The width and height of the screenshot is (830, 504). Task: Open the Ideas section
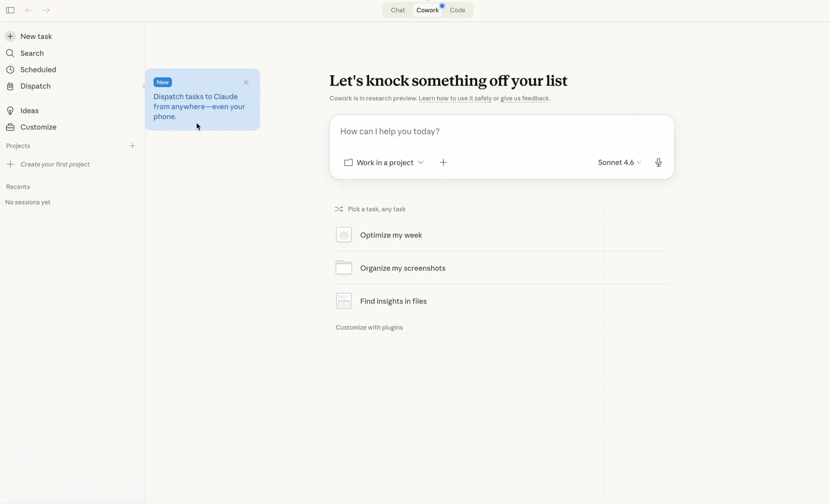[x=29, y=111]
